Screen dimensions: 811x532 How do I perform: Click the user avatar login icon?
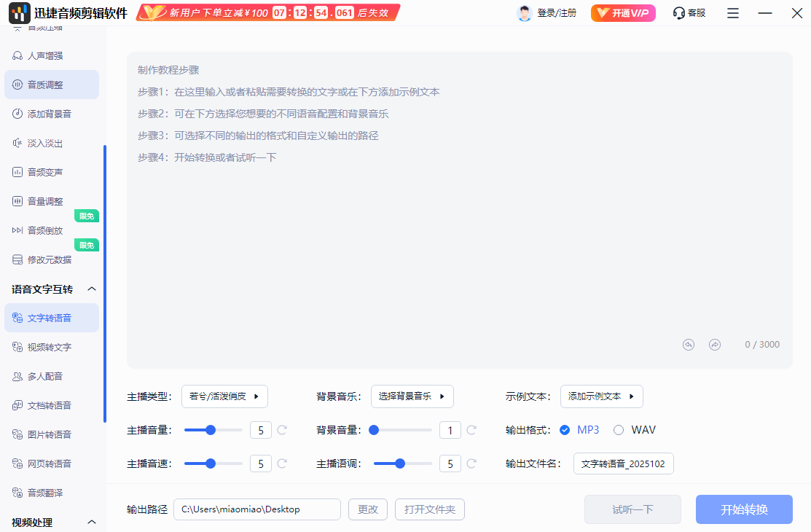click(x=524, y=13)
